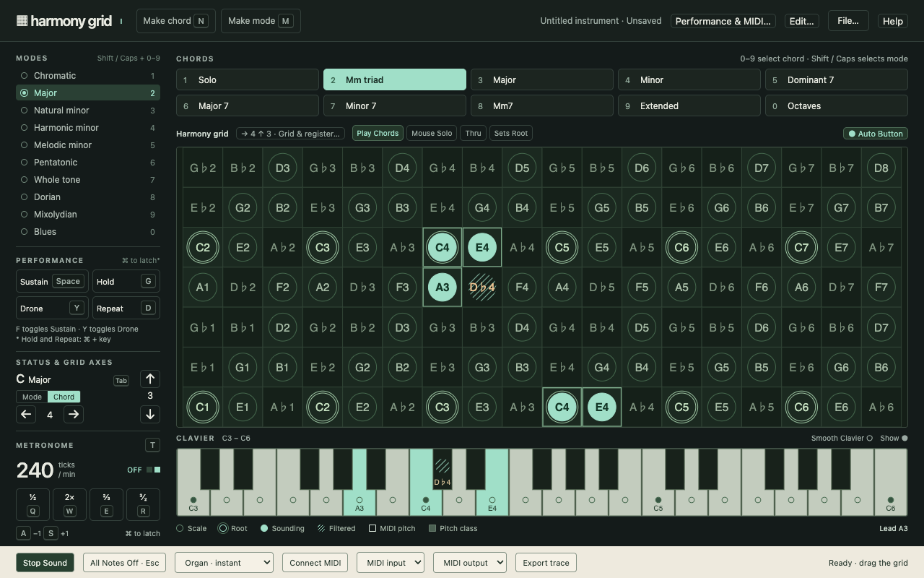Click the D8 note cell

881,168
